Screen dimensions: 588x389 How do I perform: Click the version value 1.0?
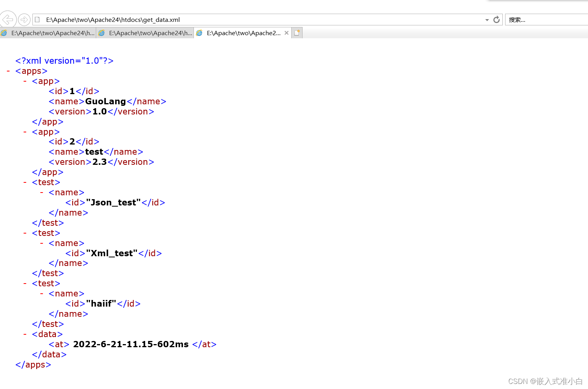(100, 112)
